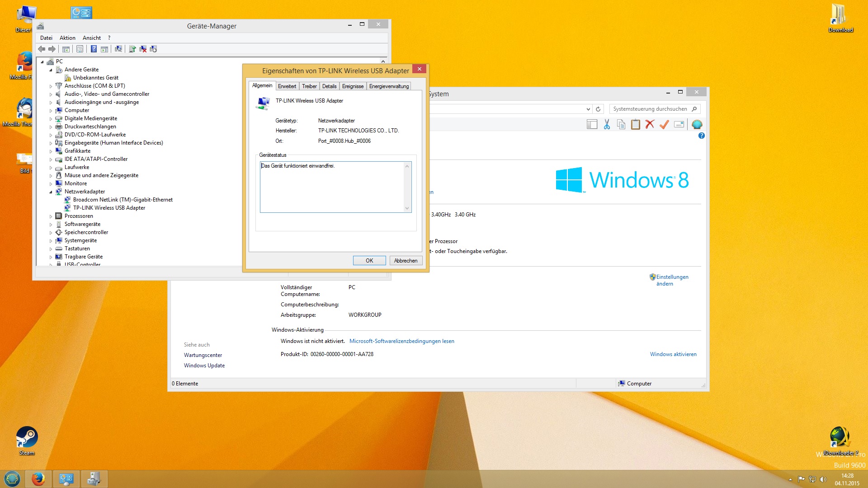The width and height of the screenshot is (868, 488).
Task: Click the blue help icon in Geräte-Manager toolbar
Action: [x=94, y=49]
